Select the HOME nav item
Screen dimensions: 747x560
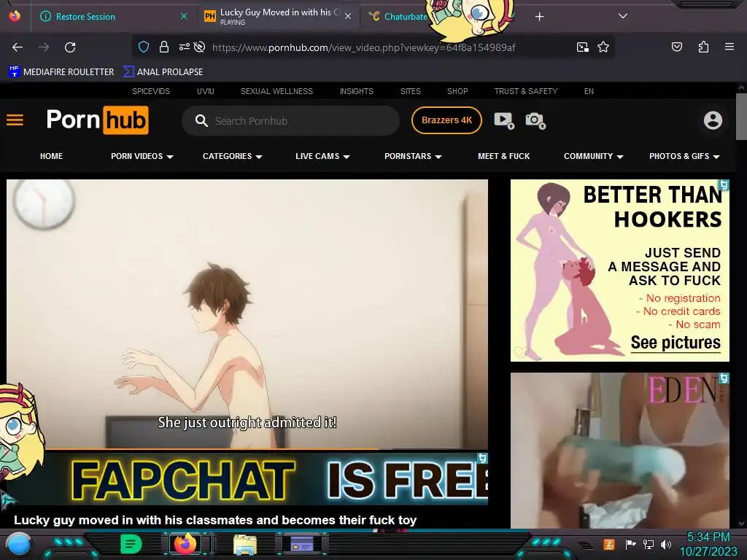coord(52,156)
